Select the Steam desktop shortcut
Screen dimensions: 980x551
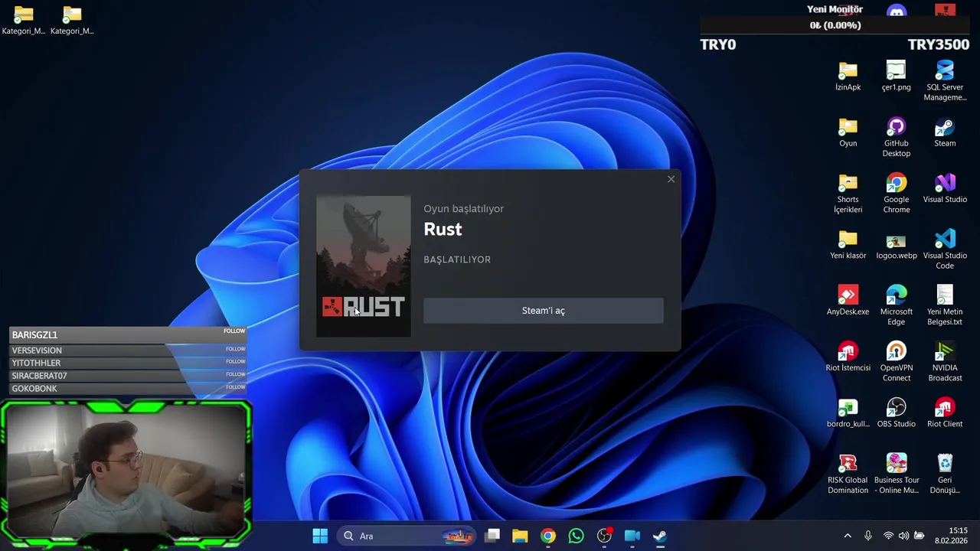(945, 132)
